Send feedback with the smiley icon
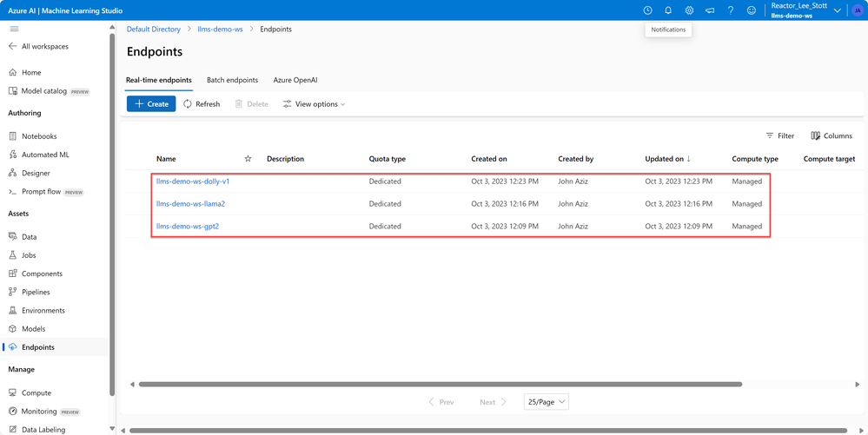868x435 pixels. point(752,10)
